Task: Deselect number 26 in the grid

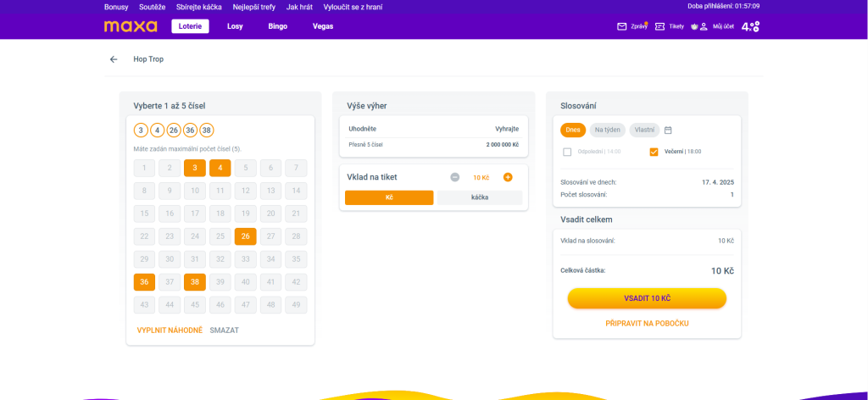Action: click(x=245, y=236)
